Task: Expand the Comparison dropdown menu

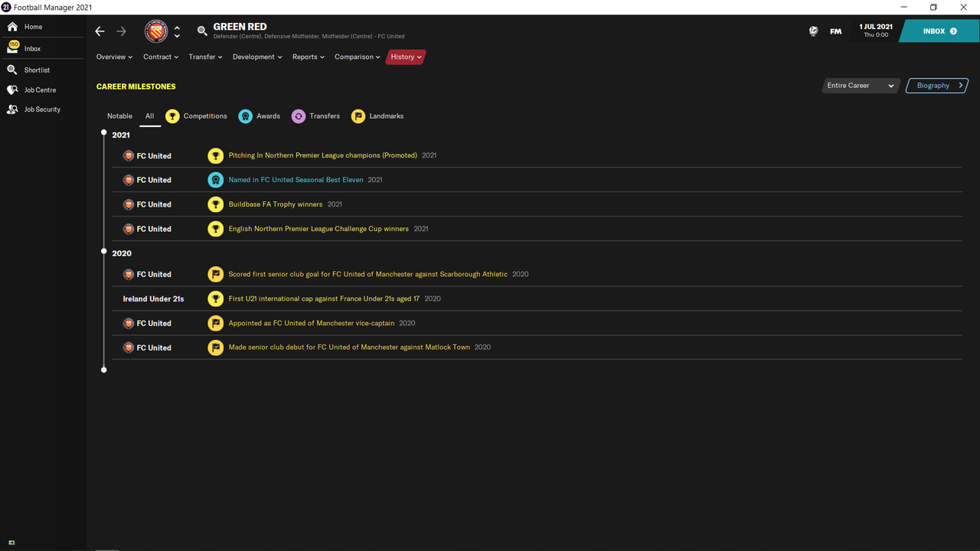Action: tap(358, 57)
